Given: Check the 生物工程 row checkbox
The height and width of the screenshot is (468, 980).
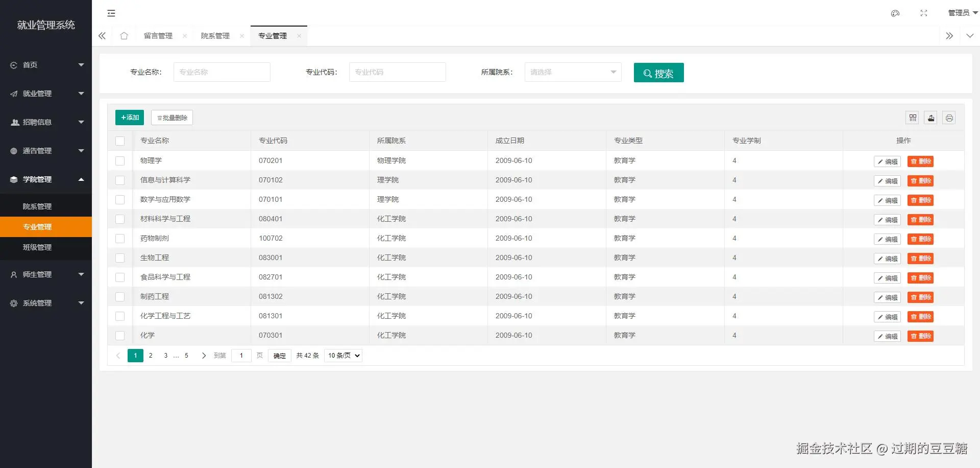Looking at the screenshot, I should [x=120, y=258].
